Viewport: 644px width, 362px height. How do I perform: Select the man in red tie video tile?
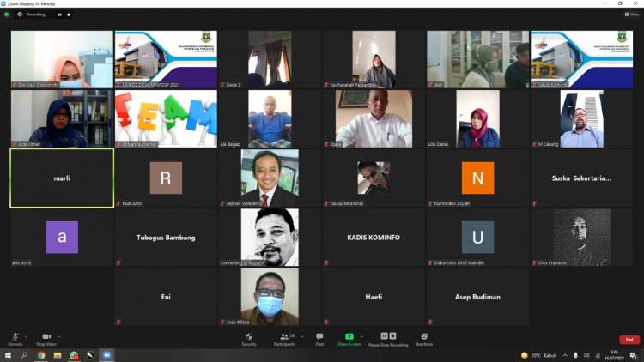[x=270, y=178]
